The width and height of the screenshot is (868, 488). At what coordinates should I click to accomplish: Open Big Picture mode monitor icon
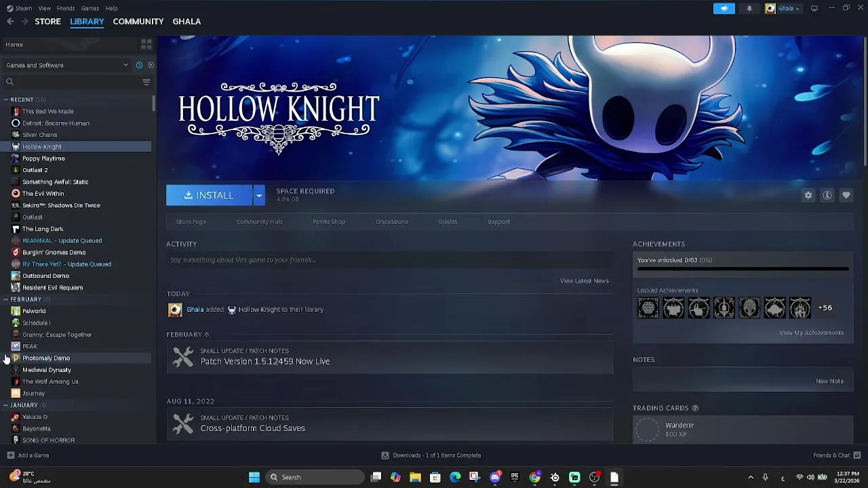coord(814,8)
